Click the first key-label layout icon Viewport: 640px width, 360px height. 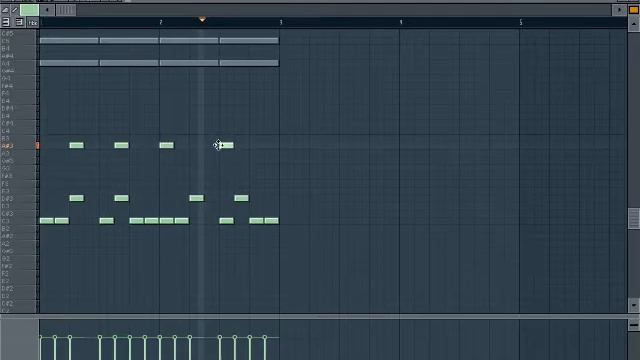[6, 22]
